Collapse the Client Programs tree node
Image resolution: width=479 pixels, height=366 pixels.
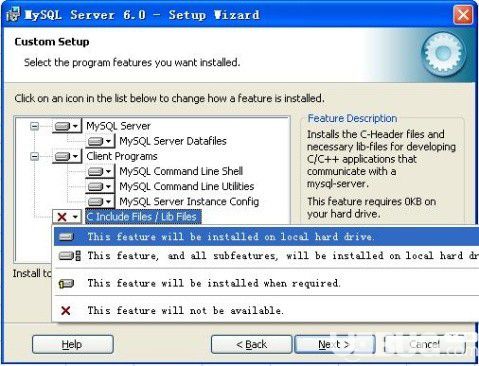(34, 156)
